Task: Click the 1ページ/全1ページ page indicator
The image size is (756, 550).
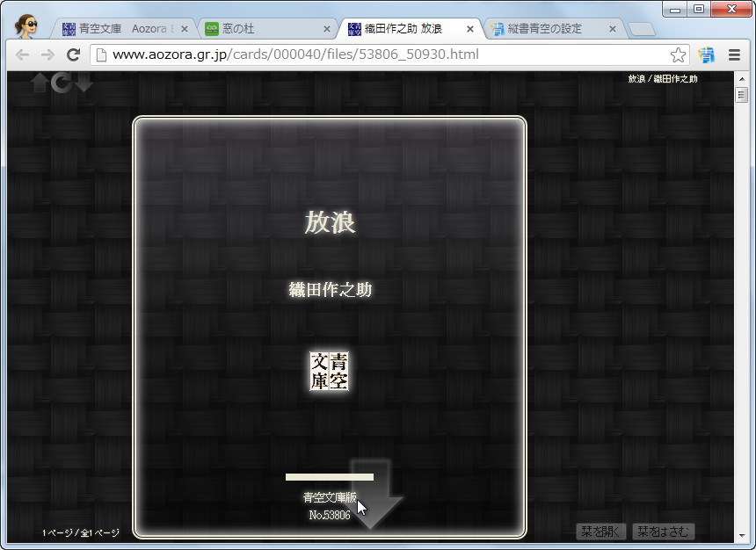Action: [81, 532]
